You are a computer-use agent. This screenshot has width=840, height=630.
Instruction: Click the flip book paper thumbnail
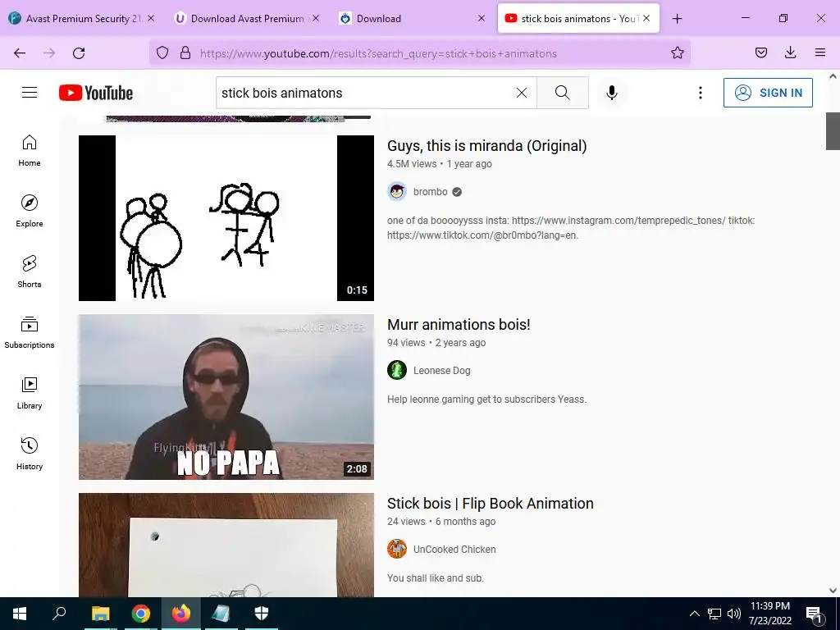tap(226, 545)
